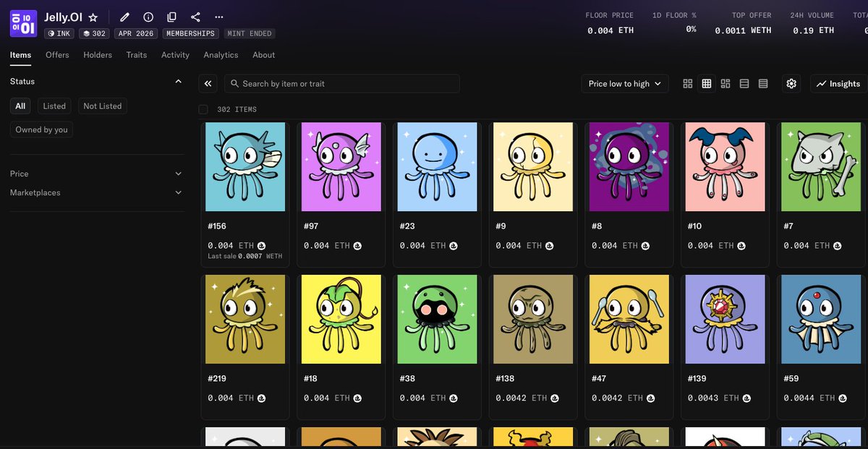The width and height of the screenshot is (868, 449).
Task: Switch to list view icon
Action: point(744,84)
